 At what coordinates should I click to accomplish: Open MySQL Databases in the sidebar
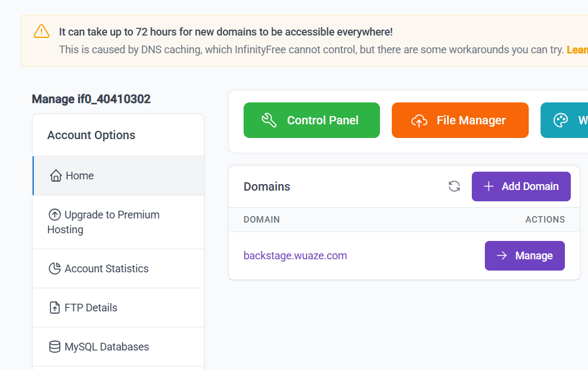107,347
